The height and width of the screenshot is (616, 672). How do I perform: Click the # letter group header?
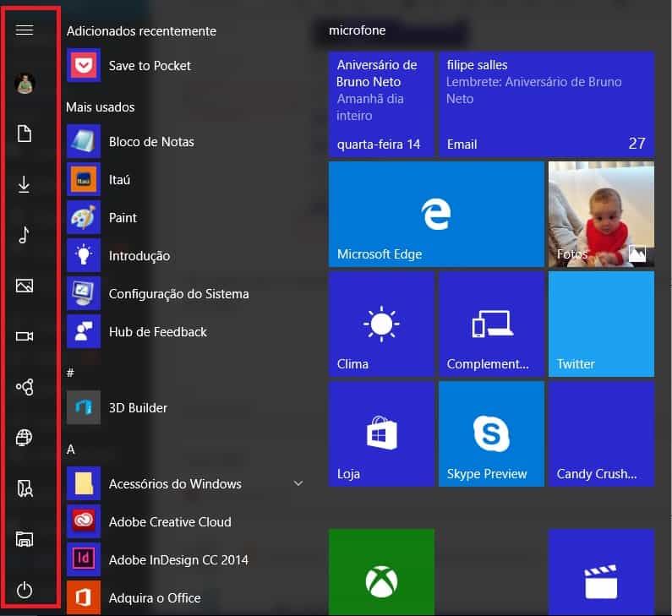point(71,373)
